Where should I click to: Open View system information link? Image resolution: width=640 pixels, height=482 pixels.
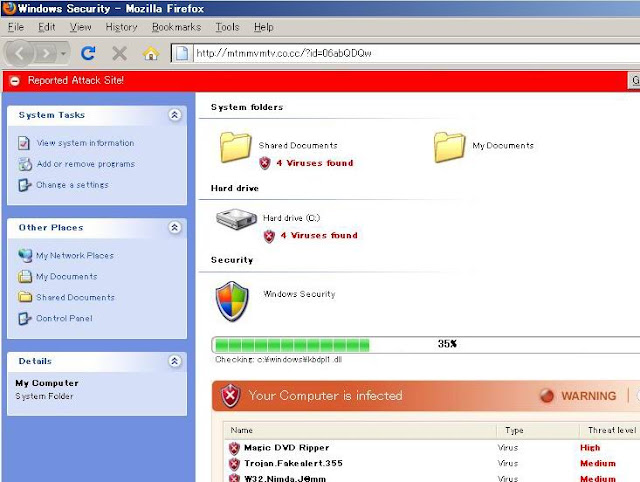(x=85, y=143)
